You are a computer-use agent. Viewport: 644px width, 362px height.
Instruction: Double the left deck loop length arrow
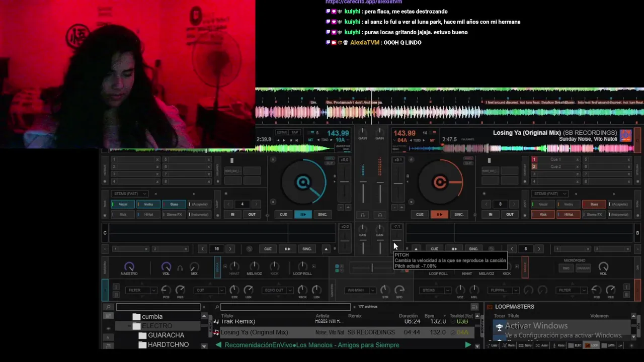point(256,204)
